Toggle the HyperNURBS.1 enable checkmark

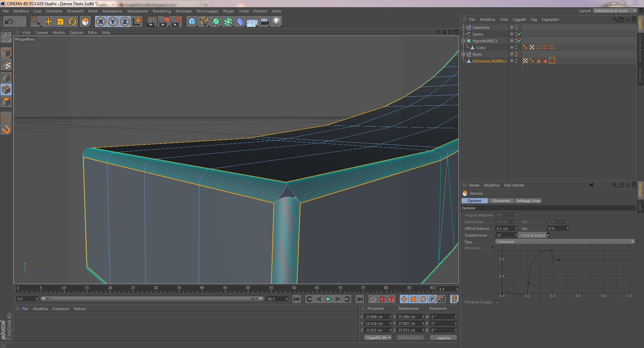[x=519, y=41]
